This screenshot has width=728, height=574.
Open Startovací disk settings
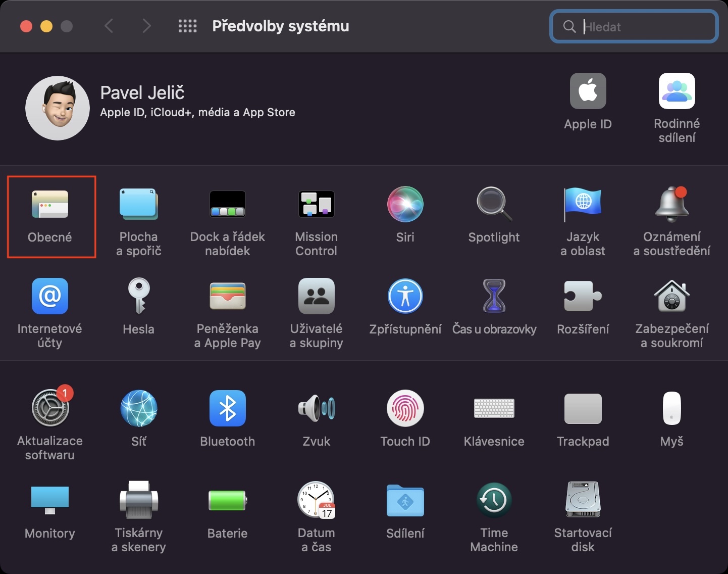pyautogui.click(x=583, y=517)
